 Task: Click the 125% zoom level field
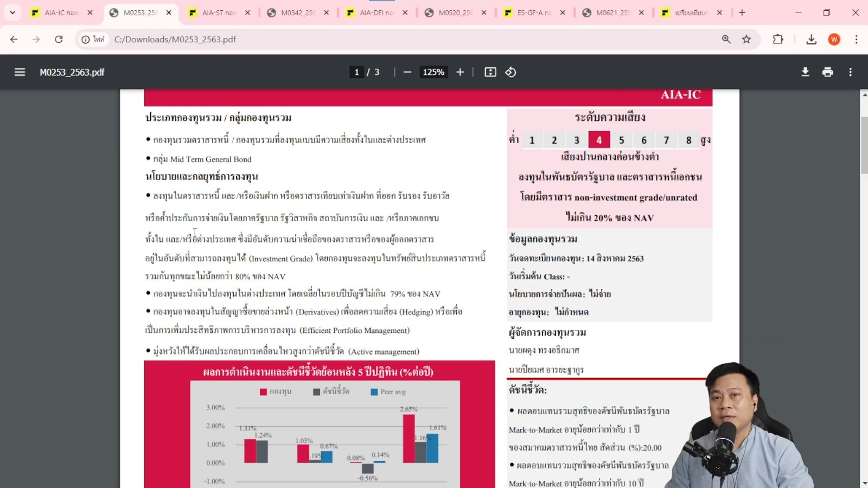coord(433,72)
